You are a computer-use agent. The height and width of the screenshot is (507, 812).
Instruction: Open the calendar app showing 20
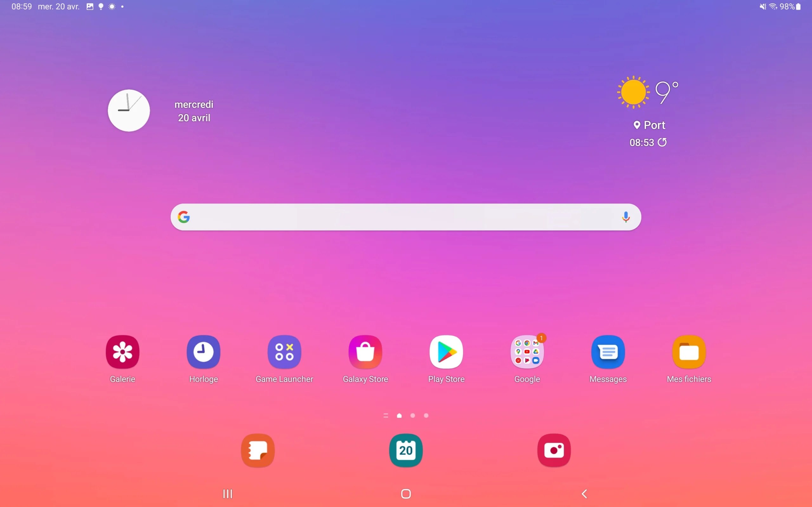click(405, 450)
